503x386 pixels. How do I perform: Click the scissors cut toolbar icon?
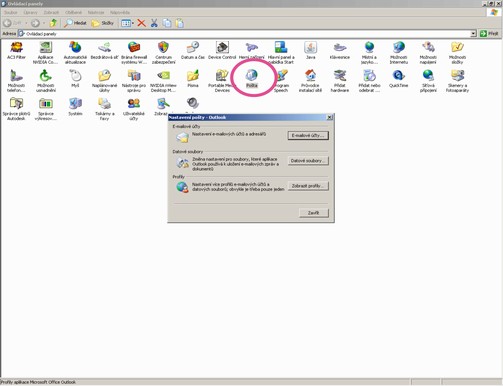coord(154,23)
